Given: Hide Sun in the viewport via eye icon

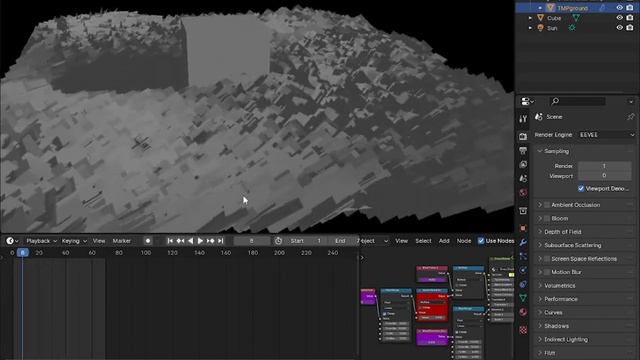Looking at the screenshot, I should 620,28.
